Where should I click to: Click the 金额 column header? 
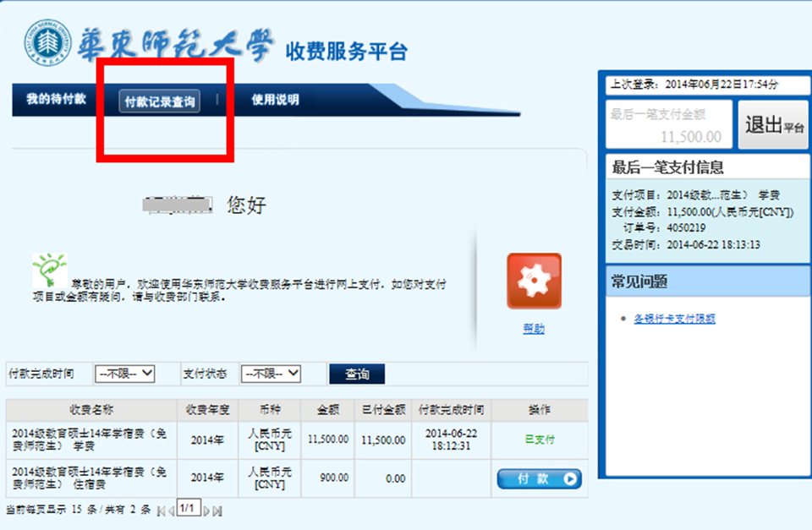(x=328, y=410)
